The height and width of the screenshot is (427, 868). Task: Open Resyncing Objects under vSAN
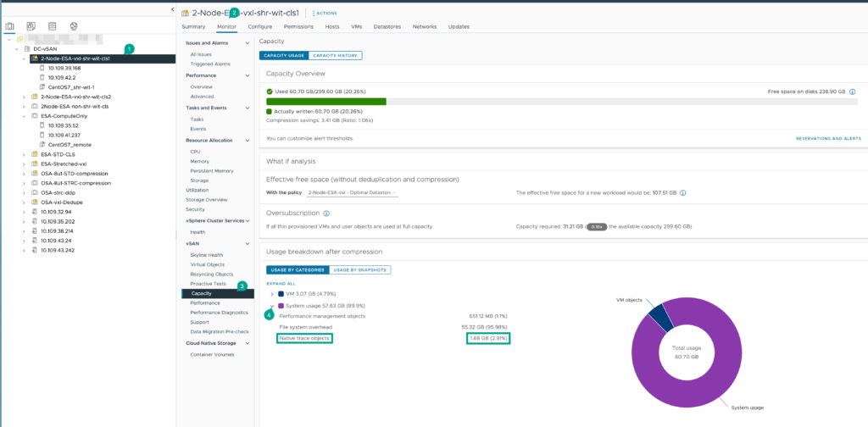coord(211,274)
